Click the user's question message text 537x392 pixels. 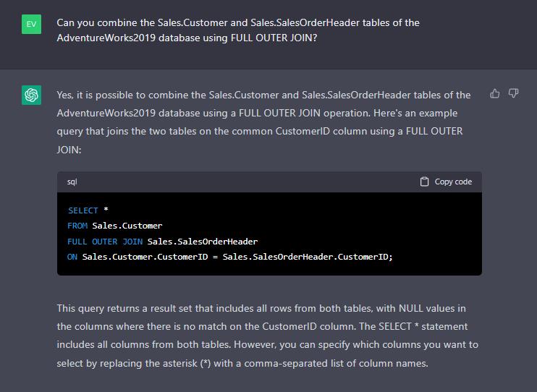(x=237, y=30)
